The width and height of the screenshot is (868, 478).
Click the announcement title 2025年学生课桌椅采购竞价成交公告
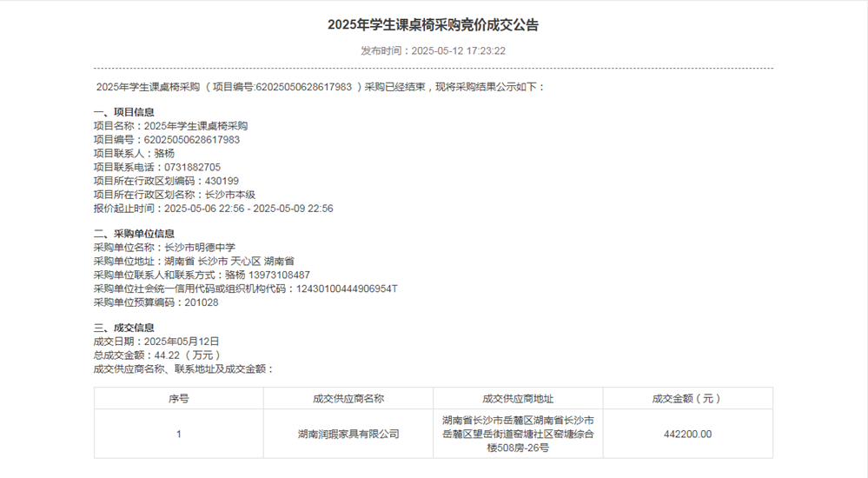[433, 25]
